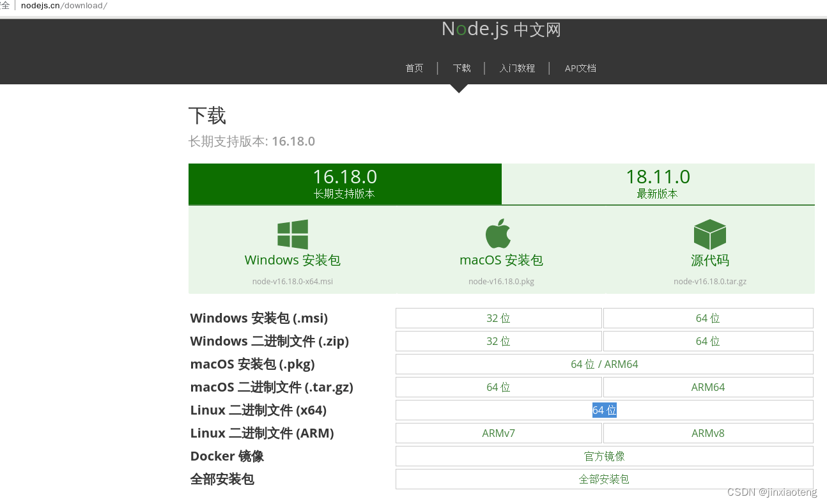Click the node-v16.18.0.tar.gz filename text
This screenshot has height=504, width=827.
click(x=710, y=281)
